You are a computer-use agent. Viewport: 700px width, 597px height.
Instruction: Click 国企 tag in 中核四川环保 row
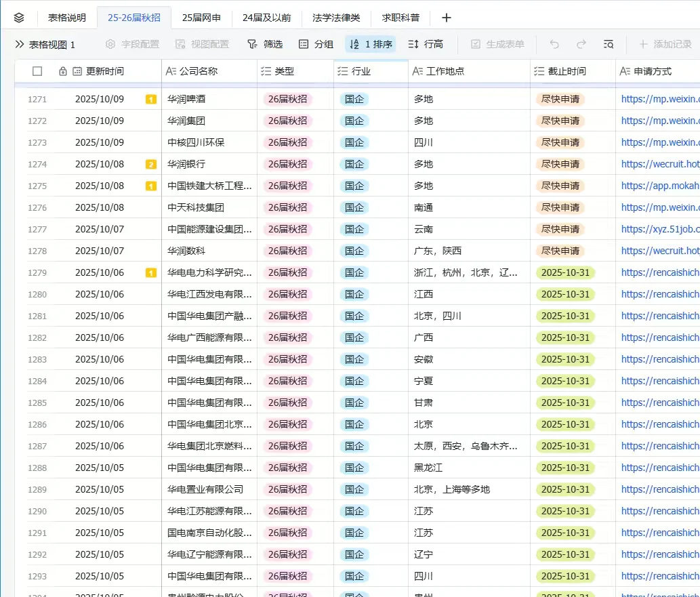[x=354, y=142]
